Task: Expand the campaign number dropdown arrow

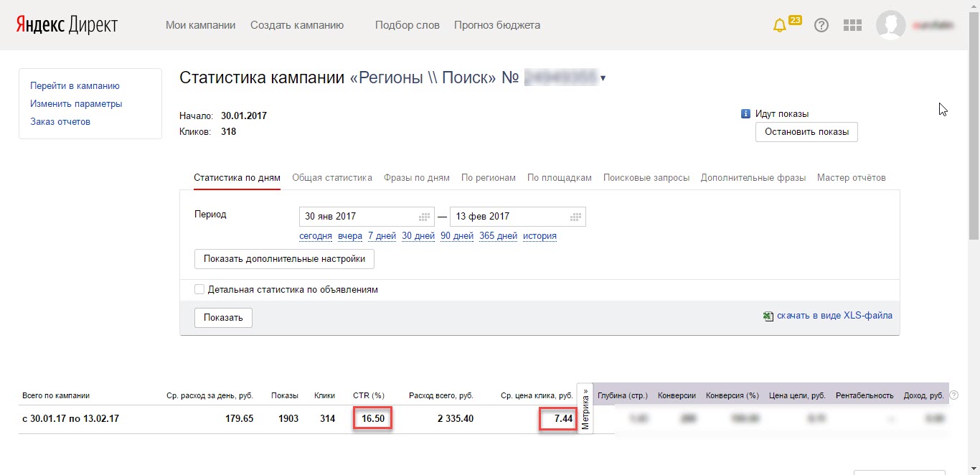Action: click(603, 78)
